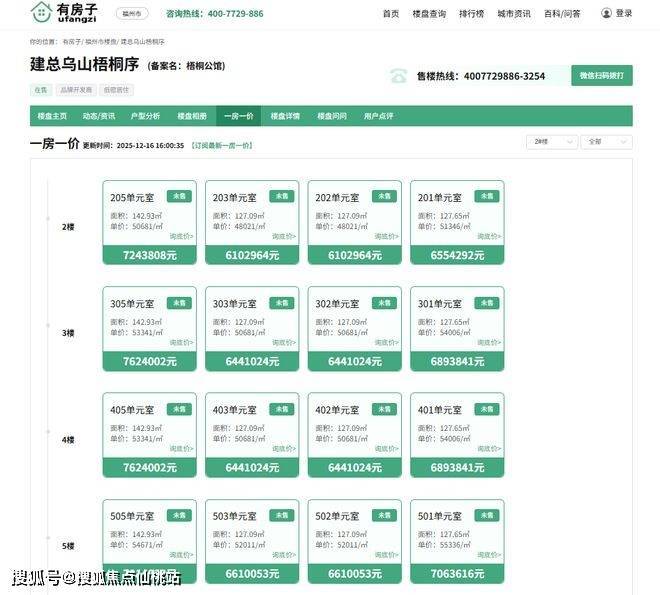Click the 2楼 floor label
The width and height of the screenshot is (660, 595).
click(x=68, y=227)
